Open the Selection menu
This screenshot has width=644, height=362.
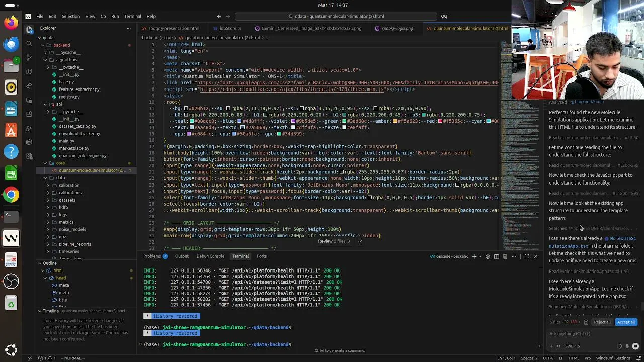click(x=70, y=16)
